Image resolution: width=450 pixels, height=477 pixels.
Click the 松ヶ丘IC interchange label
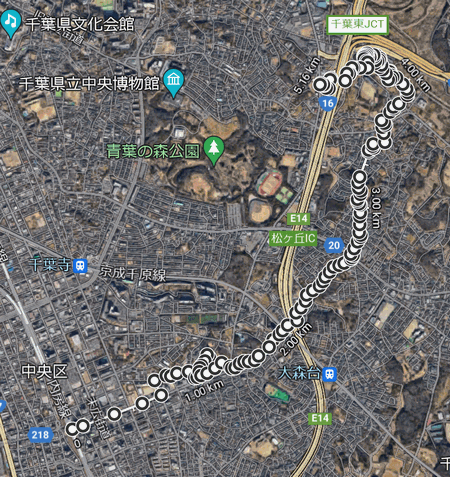293,238
